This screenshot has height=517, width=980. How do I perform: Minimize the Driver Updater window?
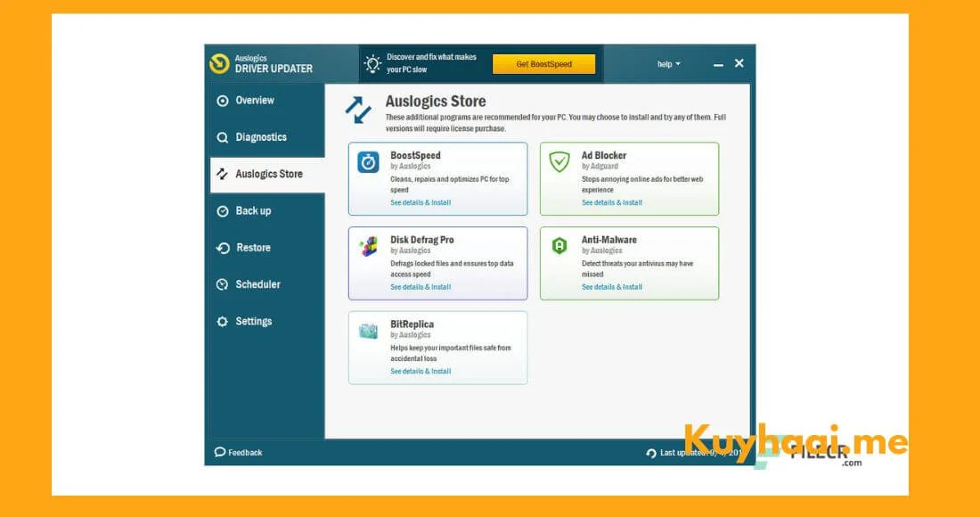pos(719,64)
